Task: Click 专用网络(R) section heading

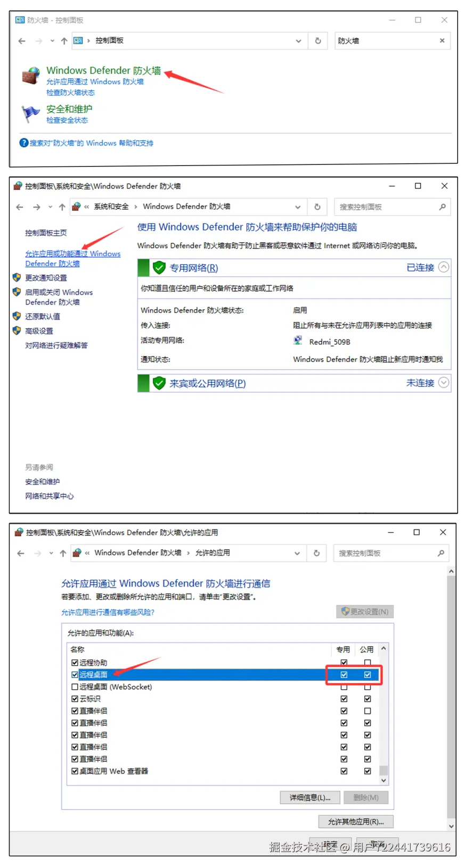Action: 194,268
